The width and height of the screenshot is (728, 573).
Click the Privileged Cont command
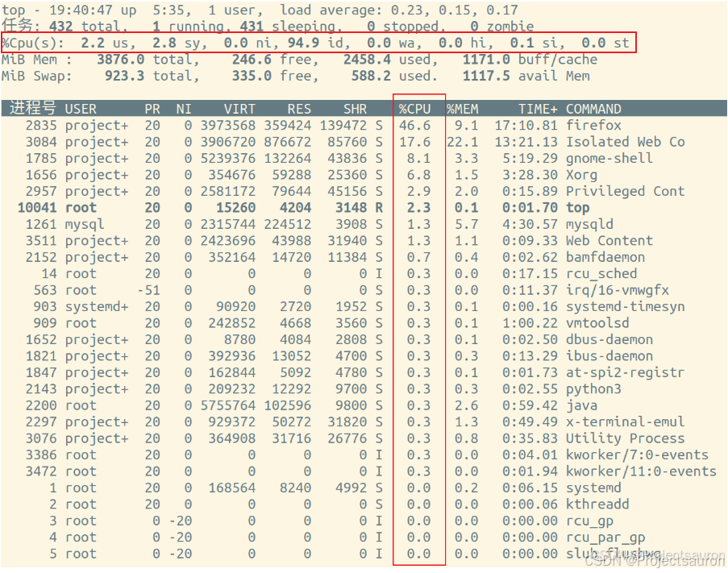[626, 191]
